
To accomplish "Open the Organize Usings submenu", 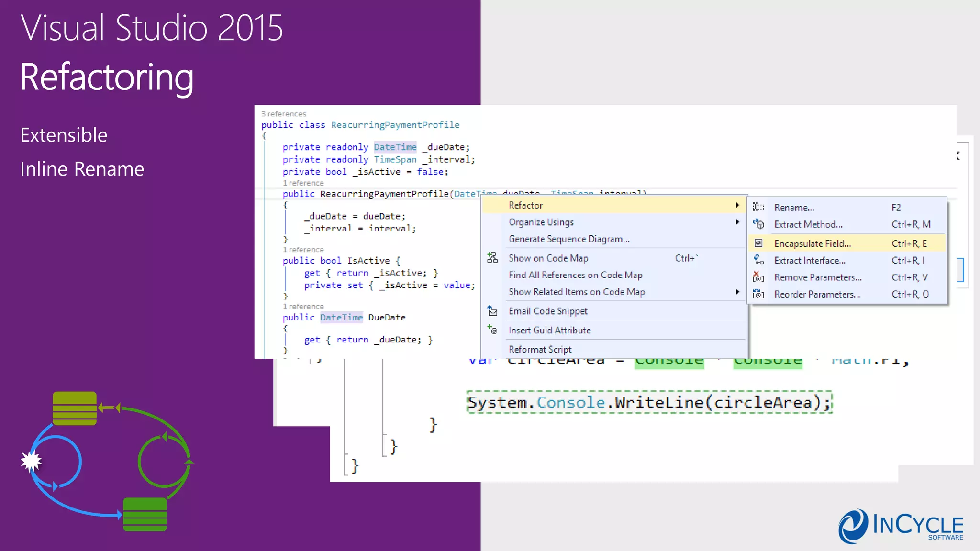I will pos(613,222).
